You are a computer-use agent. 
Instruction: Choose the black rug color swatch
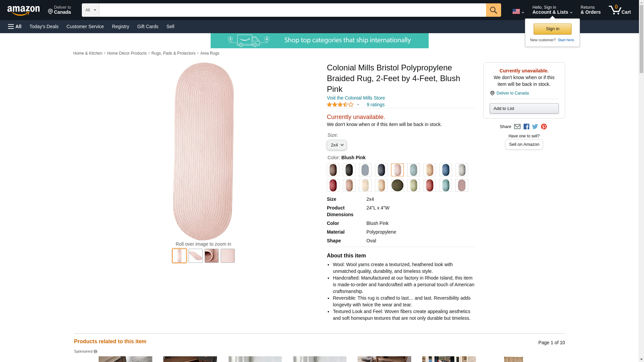click(x=349, y=170)
